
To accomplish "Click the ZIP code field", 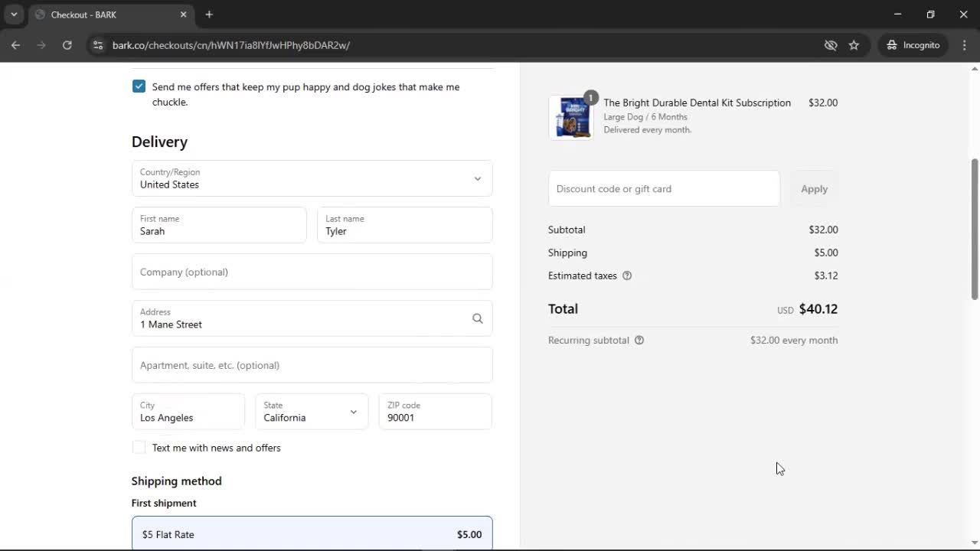I will [x=436, y=412].
